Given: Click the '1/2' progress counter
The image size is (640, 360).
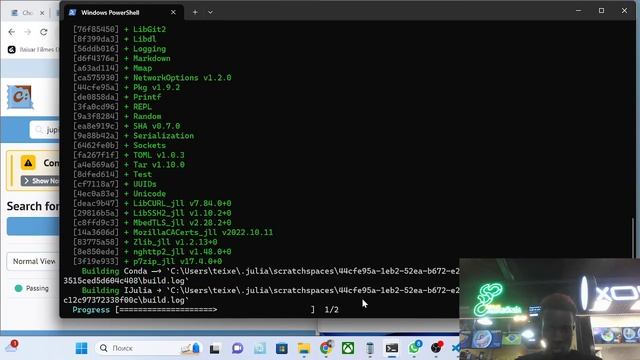Looking at the screenshot, I should coord(331,310).
